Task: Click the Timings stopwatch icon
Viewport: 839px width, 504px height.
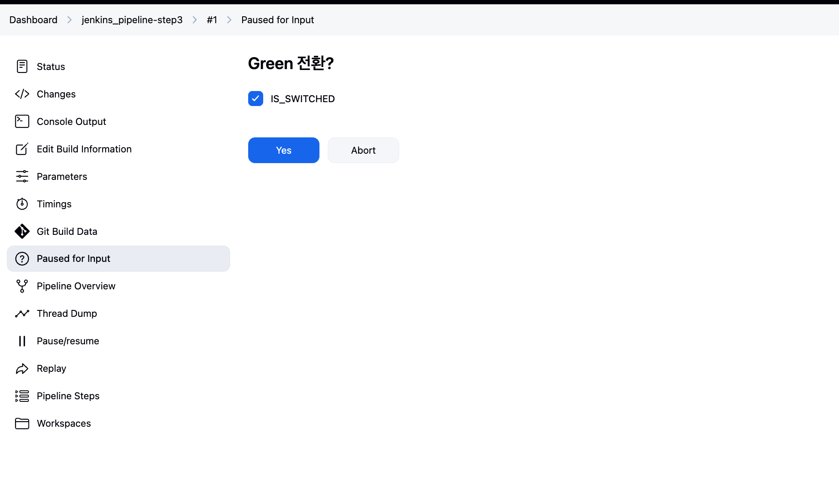Action: (x=22, y=204)
